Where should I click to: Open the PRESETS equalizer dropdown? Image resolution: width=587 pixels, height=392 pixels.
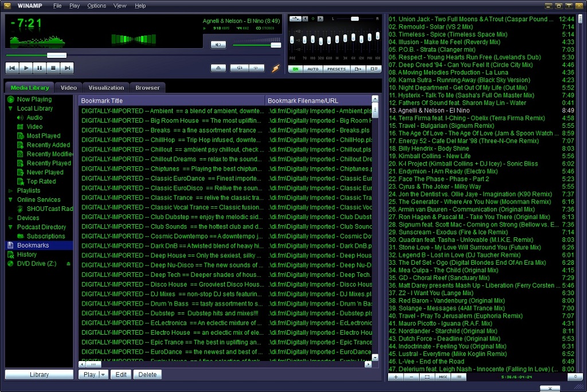point(337,68)
